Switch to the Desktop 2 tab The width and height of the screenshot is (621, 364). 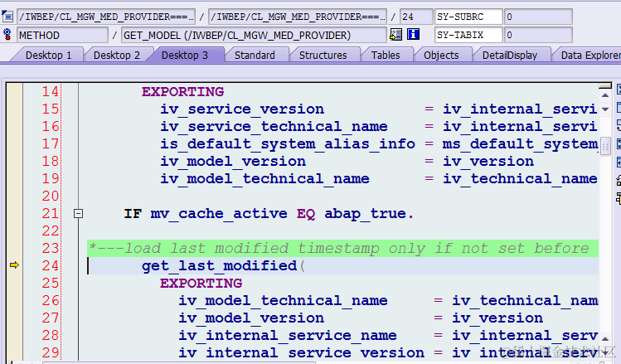pyautogui.click(x=116, y=55)
